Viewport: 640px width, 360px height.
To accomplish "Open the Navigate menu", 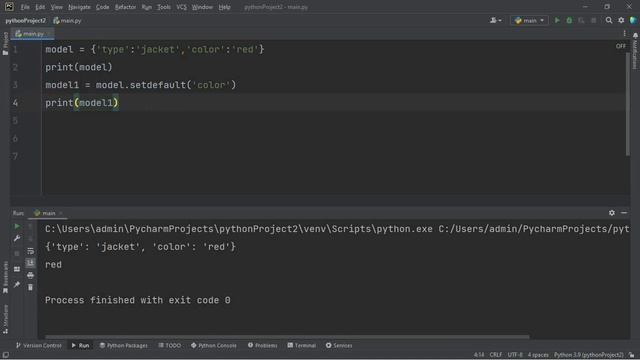I will (x=79, y=7).
